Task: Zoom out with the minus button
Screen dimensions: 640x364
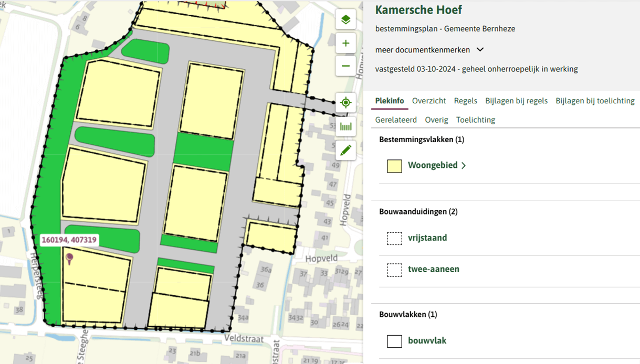Action: click(345, 66)
